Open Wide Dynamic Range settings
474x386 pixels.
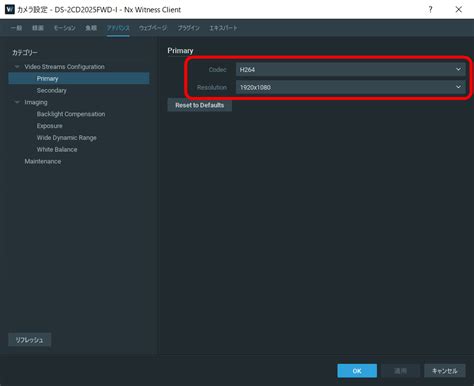[x=67, y=138]
